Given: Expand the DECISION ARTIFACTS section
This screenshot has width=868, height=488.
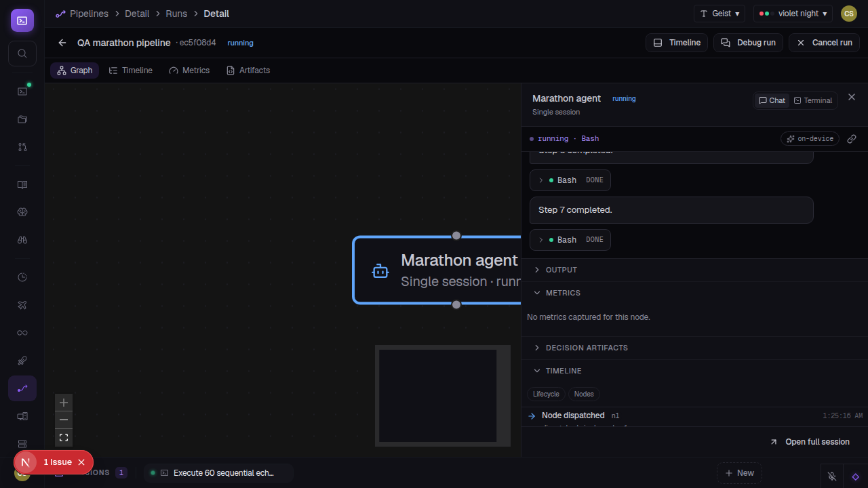Looking at the screenshot, I should coord(694,348).
